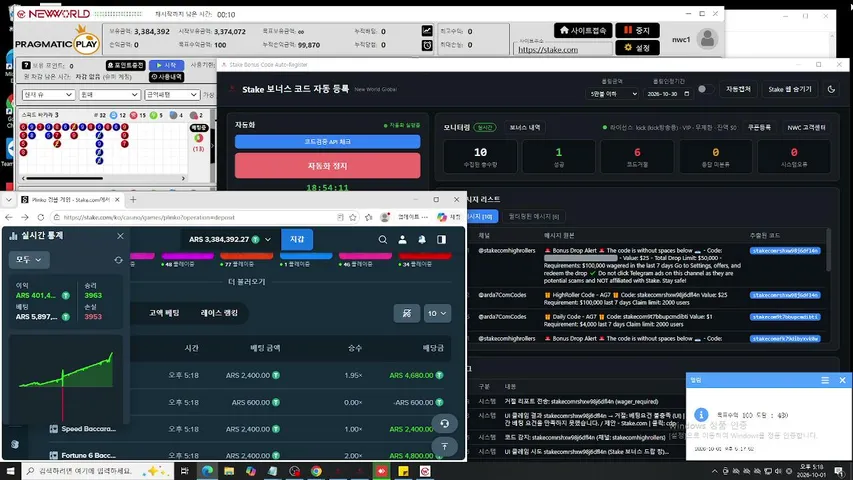Image resolution: width=853 pixels, height=480 pixels.
Task: Toggle dark mode moon icon in Stake bonus app
Action: tap(831, 89)
